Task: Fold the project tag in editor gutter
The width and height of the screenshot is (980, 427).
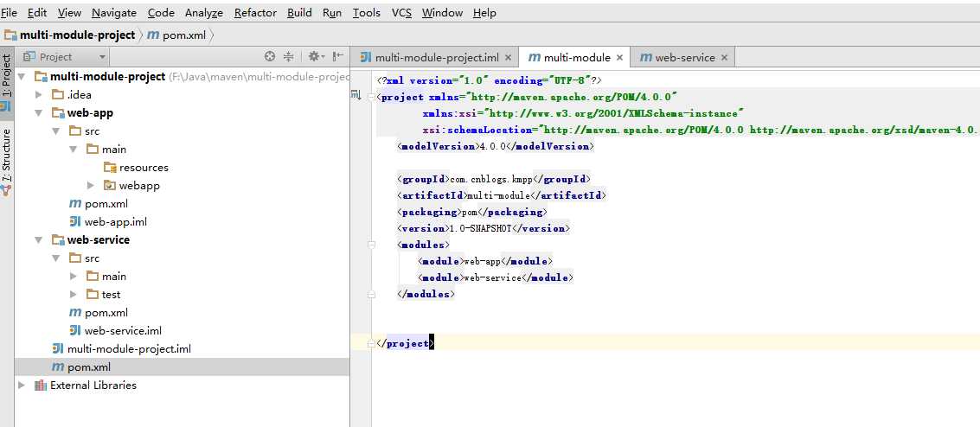Action: point(372,97)
